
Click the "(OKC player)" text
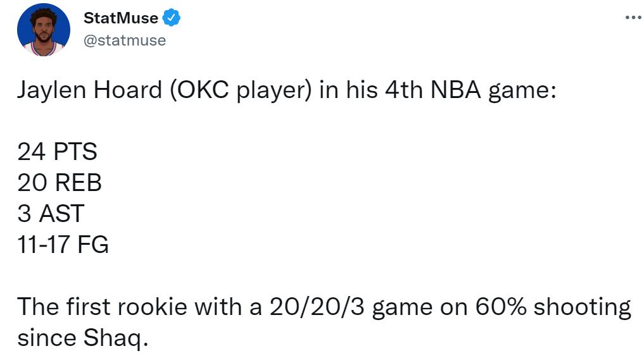pyautogui.click(x=241, y=90)
